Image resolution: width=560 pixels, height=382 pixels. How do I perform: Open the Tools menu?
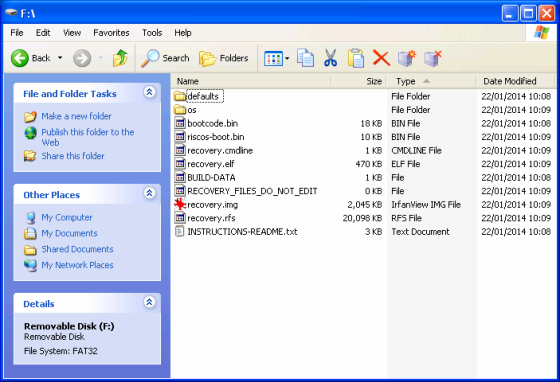tap(152, 33)
